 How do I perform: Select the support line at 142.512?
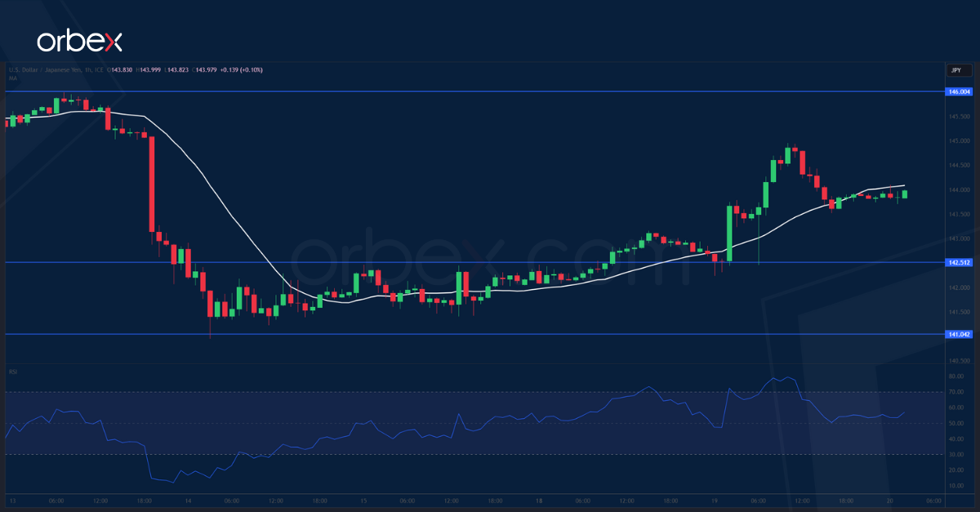(490, 262)
